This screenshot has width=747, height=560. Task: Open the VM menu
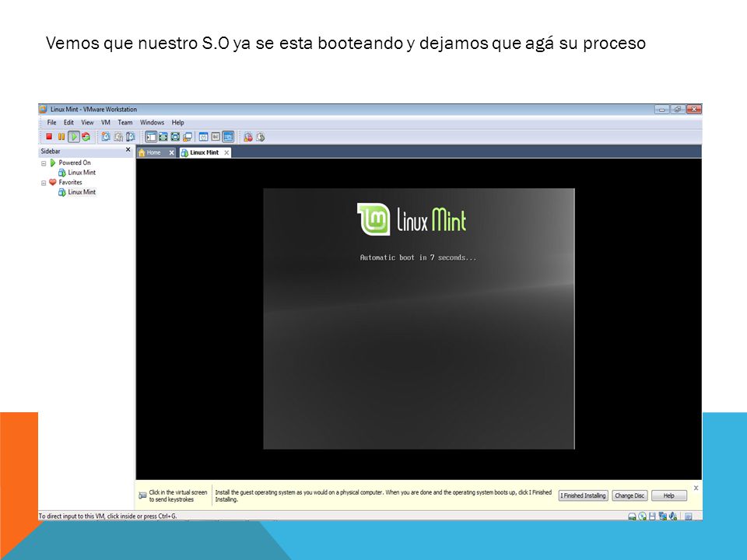pos(106,122)
